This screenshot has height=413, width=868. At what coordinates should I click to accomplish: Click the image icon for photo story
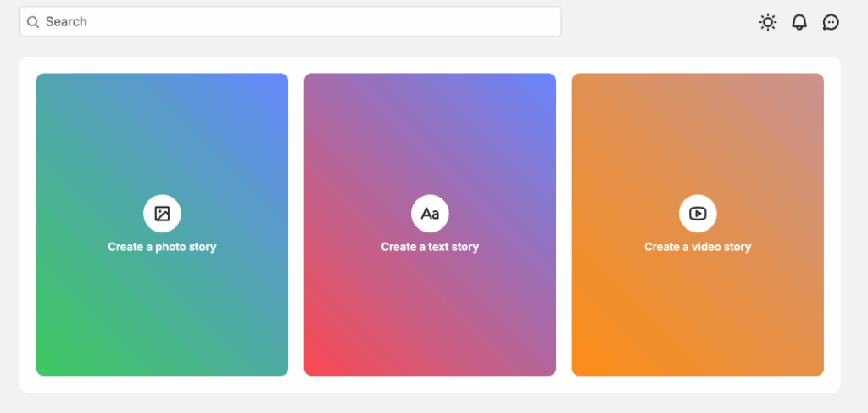[x=162, y=214]
